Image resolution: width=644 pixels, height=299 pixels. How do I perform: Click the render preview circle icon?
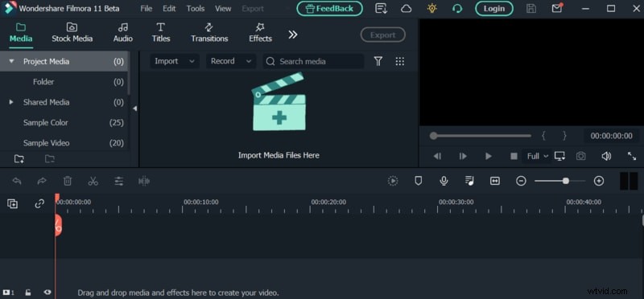coord(393,181)
